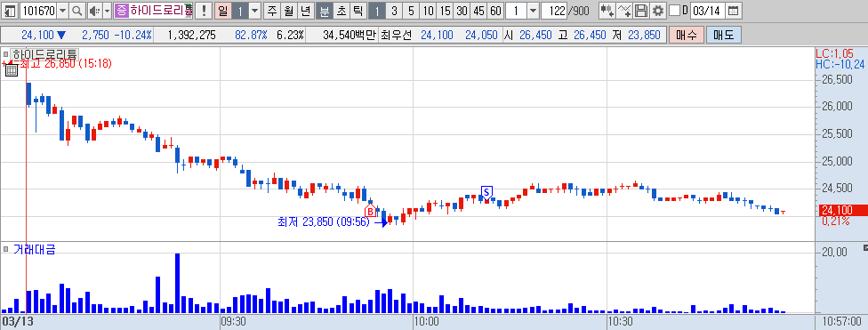Choose the 5-minute interval button
This screenshot has height=330, width=868.
point(411,11)
